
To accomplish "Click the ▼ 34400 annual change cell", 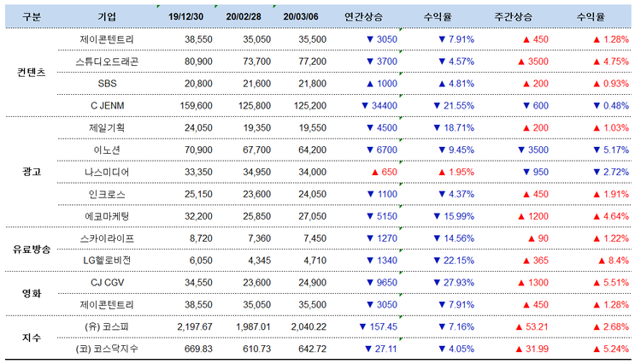I will tap(379, 106).
